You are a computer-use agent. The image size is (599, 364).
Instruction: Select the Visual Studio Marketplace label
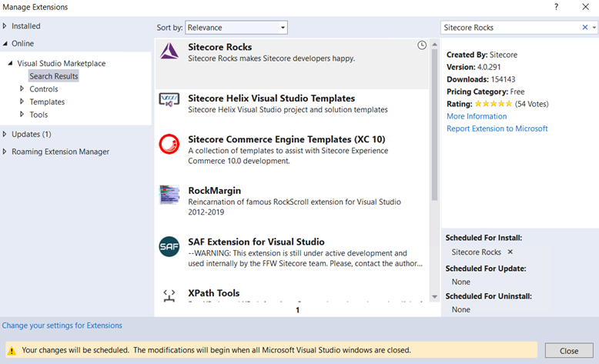[62, 63]
